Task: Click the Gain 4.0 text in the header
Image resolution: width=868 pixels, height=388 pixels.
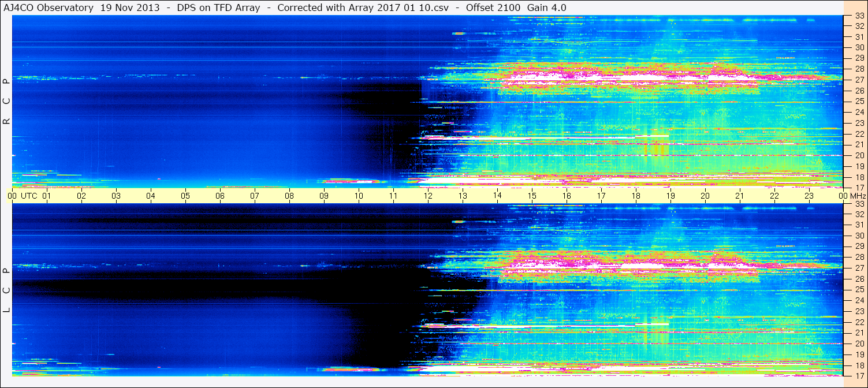Action: pos(546,8)
